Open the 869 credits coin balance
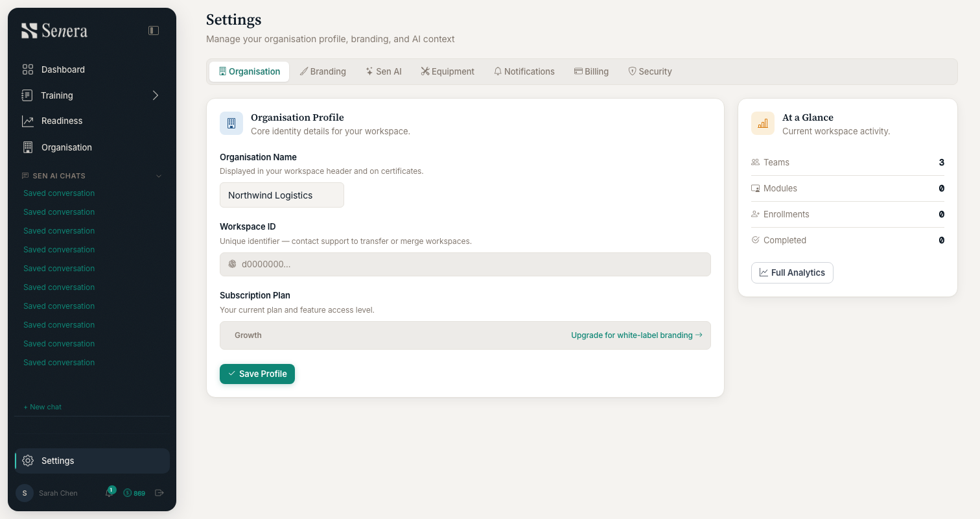The width and height of the screenshot is (980, 519). coord(134,493)
